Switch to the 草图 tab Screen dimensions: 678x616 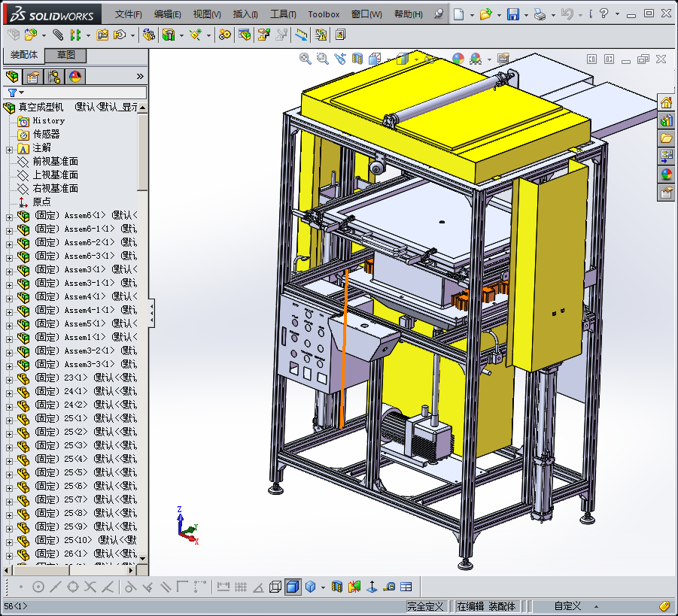pyautogui.click(x=65, y=55)
